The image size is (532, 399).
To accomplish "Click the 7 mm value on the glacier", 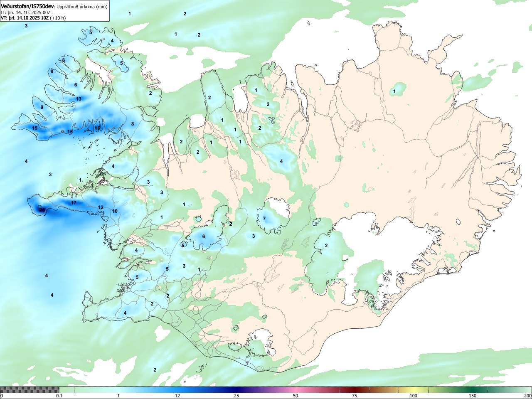I will (x=264, y=219).
